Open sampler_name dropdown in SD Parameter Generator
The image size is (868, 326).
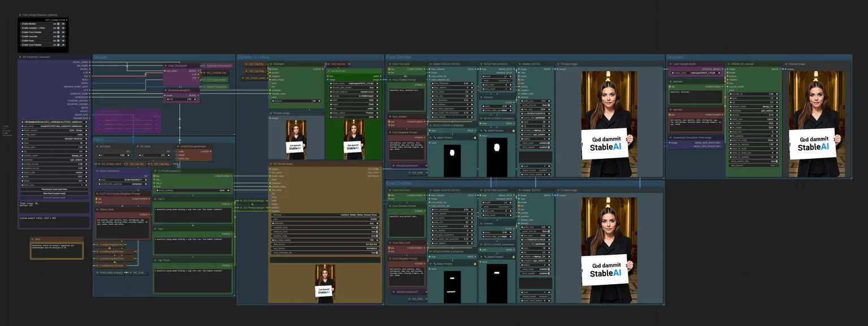[x=54, y=155]
